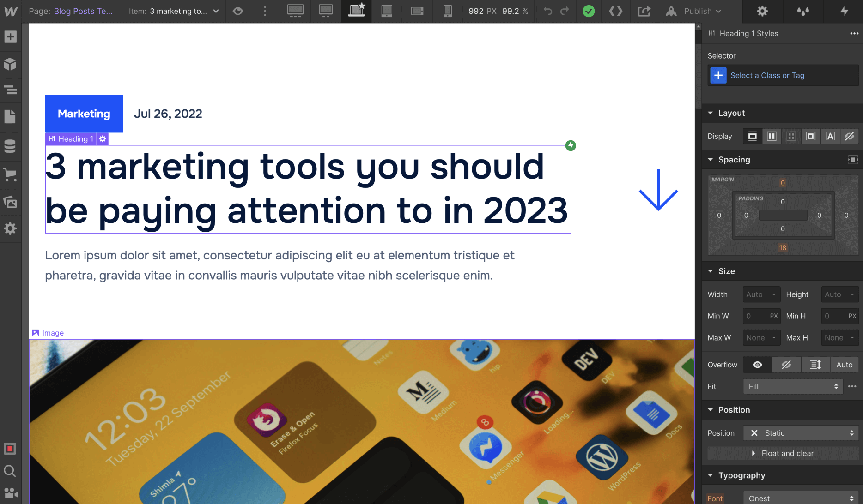Click the Interactions lightning bolt tab

844,11
